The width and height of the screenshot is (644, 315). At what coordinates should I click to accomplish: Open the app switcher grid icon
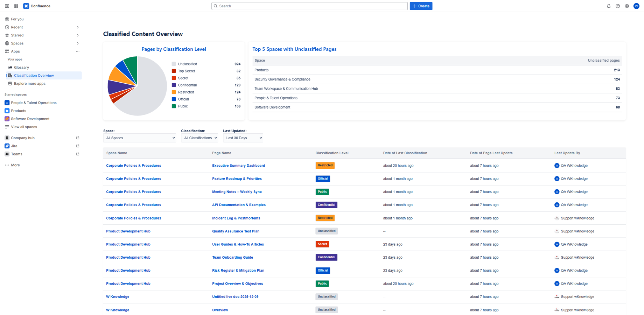coord(16,6)
